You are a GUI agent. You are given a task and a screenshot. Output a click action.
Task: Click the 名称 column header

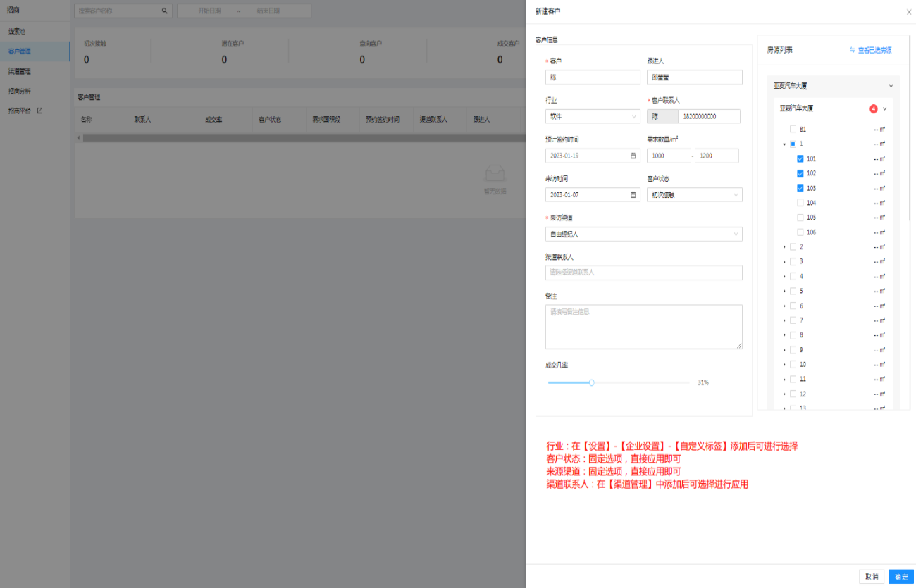coord(86,120)
